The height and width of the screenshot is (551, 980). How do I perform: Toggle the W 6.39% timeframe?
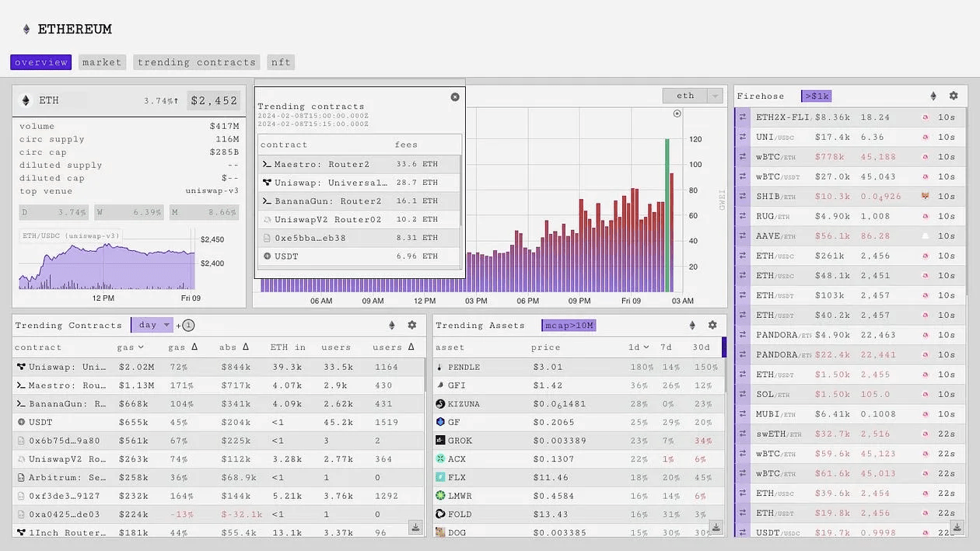tap(129, 211)
